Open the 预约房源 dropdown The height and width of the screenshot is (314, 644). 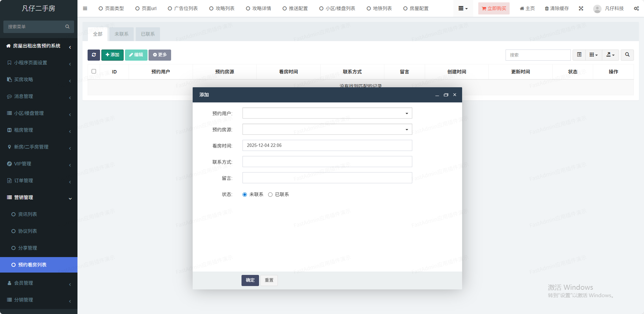[x=327, y=129]
